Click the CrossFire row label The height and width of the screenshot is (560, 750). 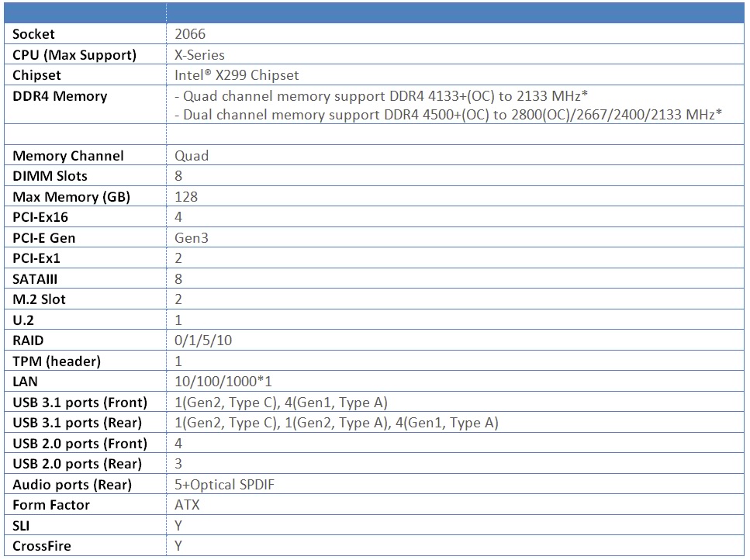[x=42, y=546]
